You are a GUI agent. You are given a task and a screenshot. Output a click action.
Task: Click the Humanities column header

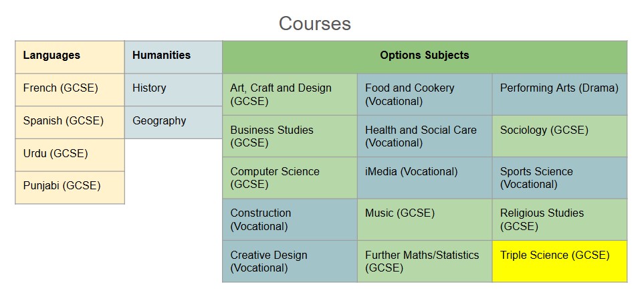[x=173, y=57]
